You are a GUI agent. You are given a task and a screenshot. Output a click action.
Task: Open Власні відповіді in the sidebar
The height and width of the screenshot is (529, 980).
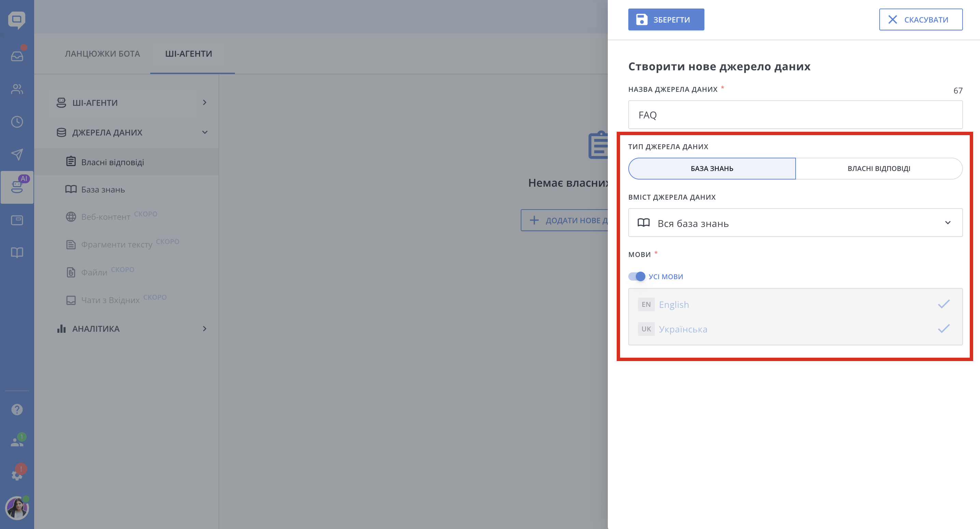[126, 162]
